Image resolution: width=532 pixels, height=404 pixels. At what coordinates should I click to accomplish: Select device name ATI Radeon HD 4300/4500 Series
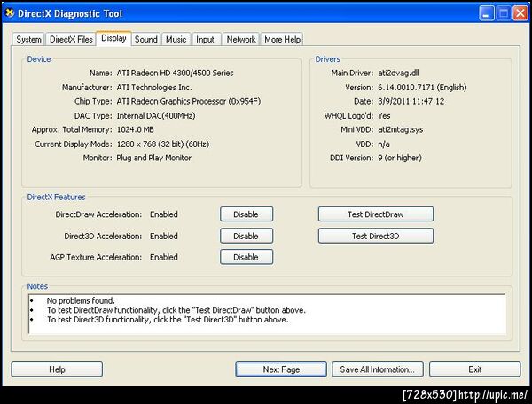175,73
